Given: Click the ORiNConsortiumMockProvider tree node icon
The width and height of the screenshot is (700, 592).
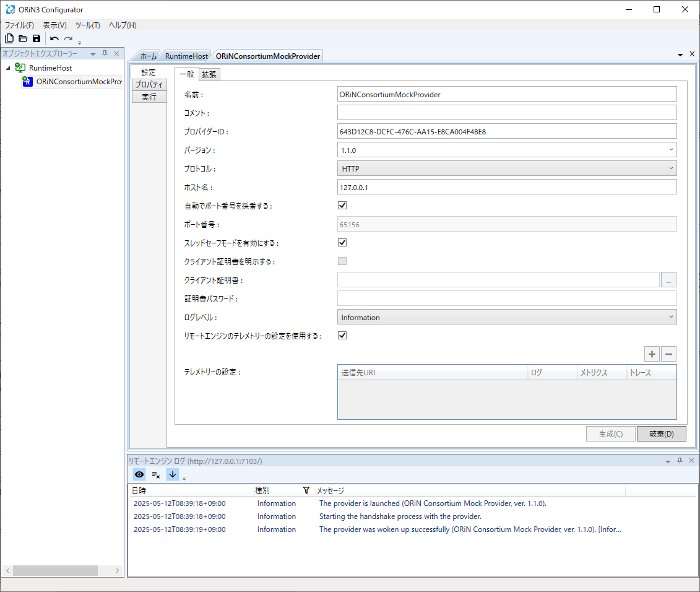Looking at the screenshot, I should 28,81.
